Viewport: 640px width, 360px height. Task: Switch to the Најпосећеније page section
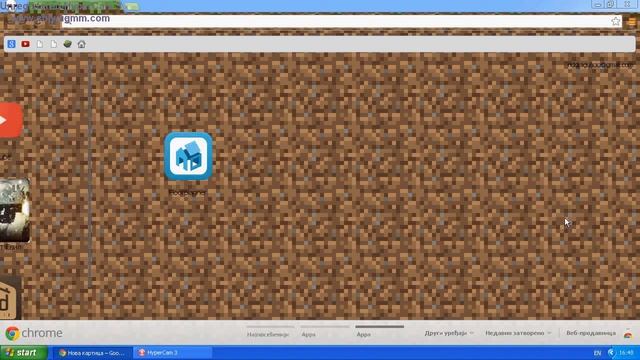click(268, 334)
